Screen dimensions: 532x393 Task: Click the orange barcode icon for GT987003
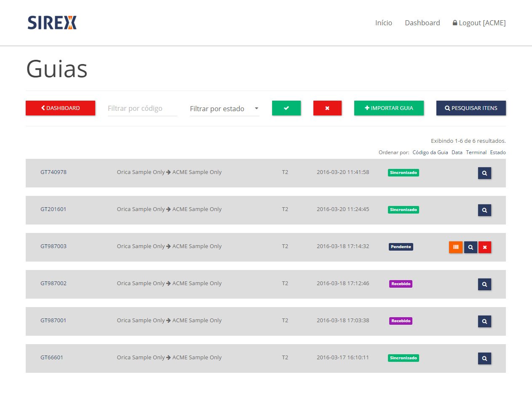tap(455, 247)
